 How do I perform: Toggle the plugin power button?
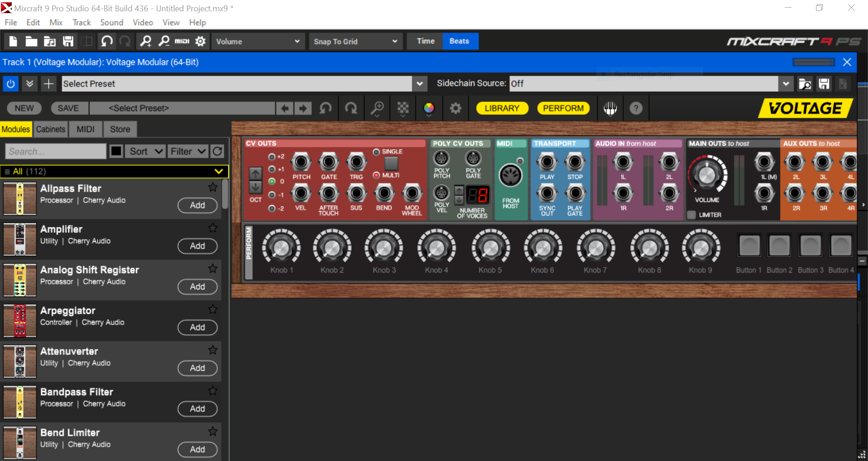11,84
